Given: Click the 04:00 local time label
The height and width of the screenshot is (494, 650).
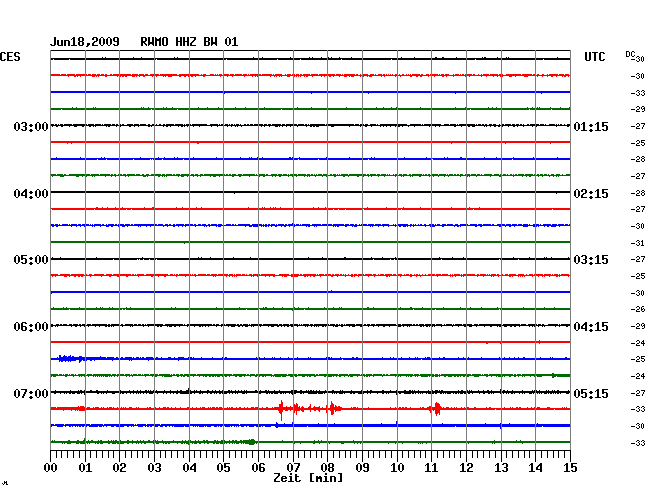Looking at the screenshot, I should coord(31,194).
